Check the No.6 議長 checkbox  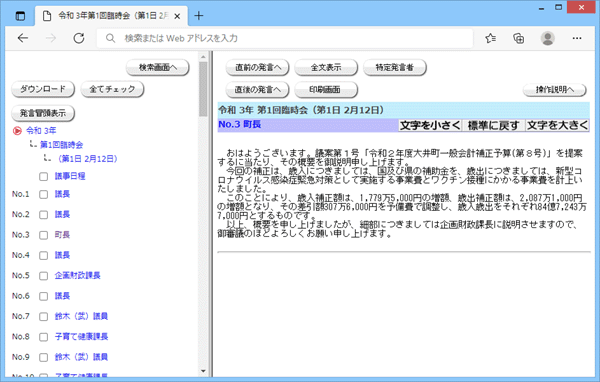[x=44, y=296]
